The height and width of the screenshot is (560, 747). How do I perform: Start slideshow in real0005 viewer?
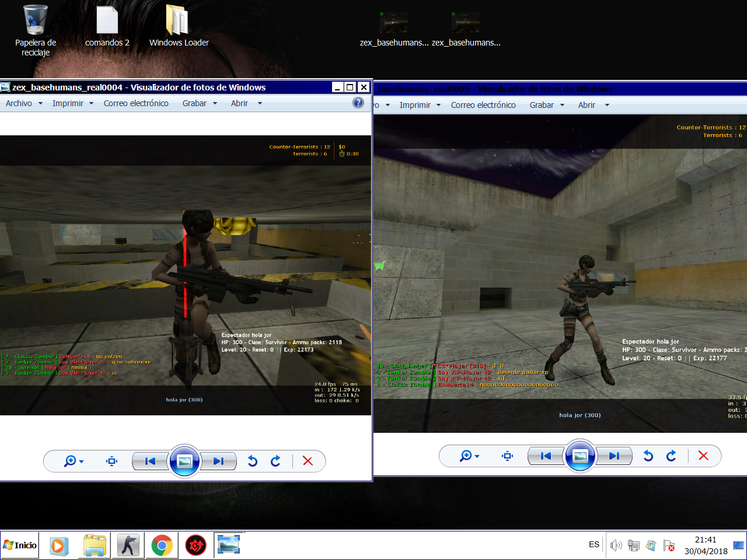click(580, 456)
